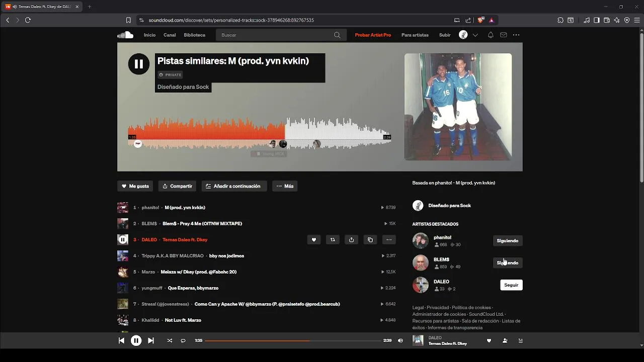Open Para artistas page
Screen dimensions: 644x362
tap(415, 35)
